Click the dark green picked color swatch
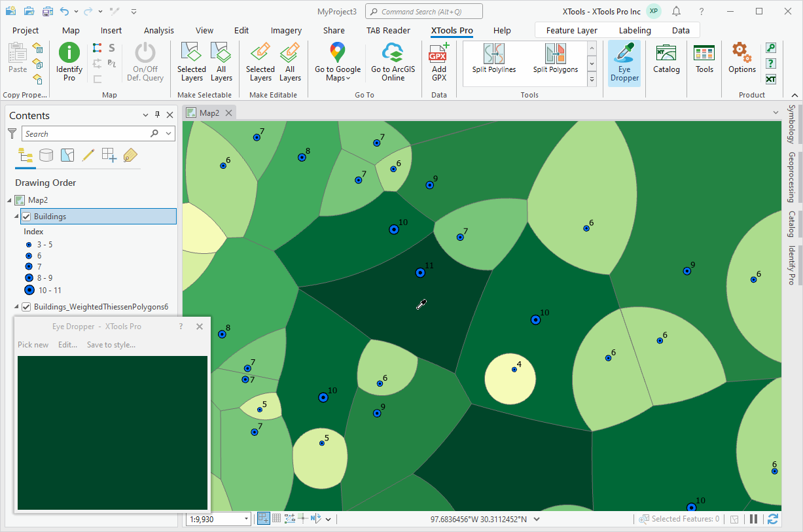Image resolution: width=803 pixels, height=532 pixels. 112,432
